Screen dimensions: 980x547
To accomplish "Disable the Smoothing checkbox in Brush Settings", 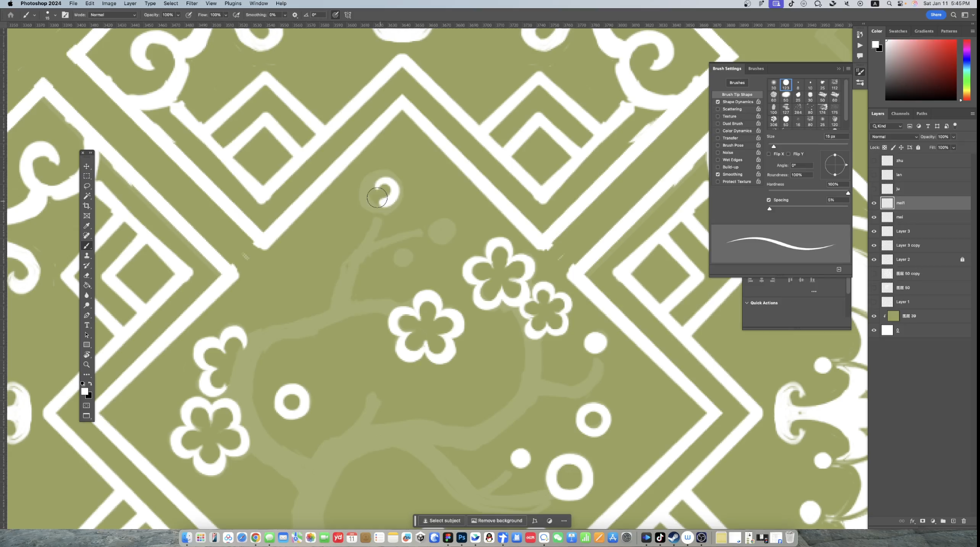I will coord(718,174).
